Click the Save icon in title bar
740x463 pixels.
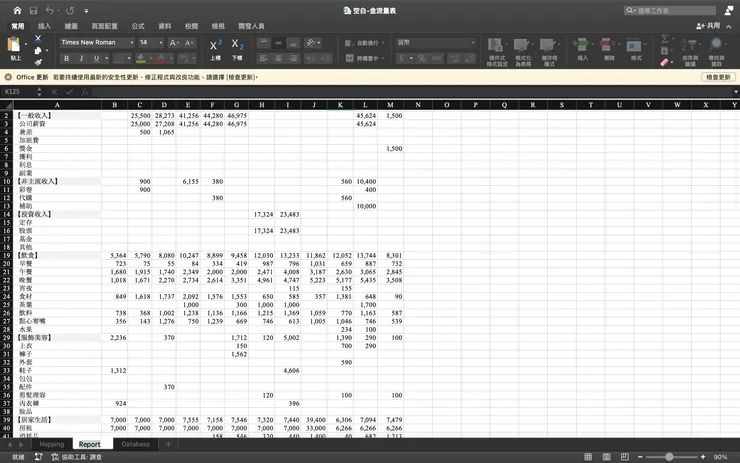click(33, 10)
